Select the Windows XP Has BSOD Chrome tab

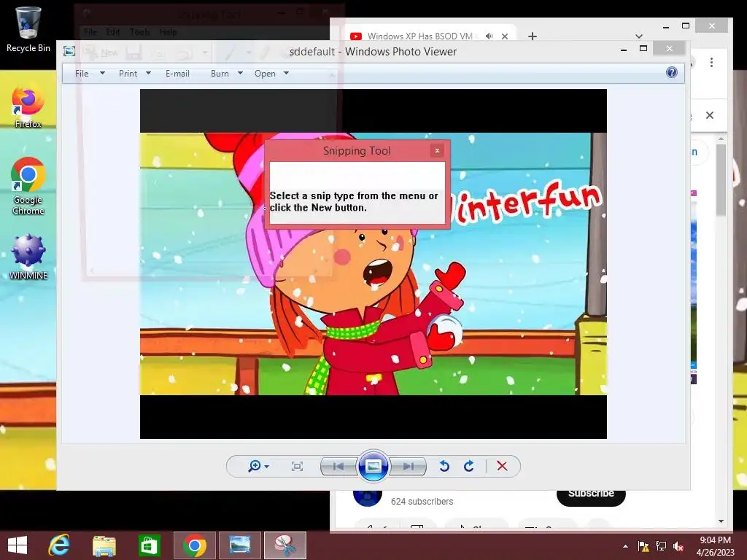coord(419,36)
